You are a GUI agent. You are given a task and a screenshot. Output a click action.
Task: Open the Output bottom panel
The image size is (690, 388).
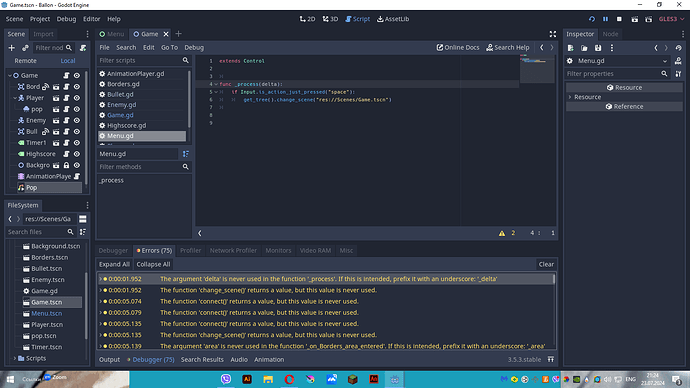point(109,359)
